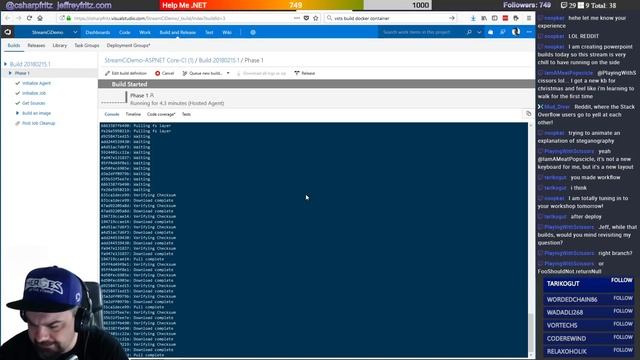Image resolution: width=640 pixels, height=360 pixels.
Task: Open the Dashboards hub
Action: [98, 32]
